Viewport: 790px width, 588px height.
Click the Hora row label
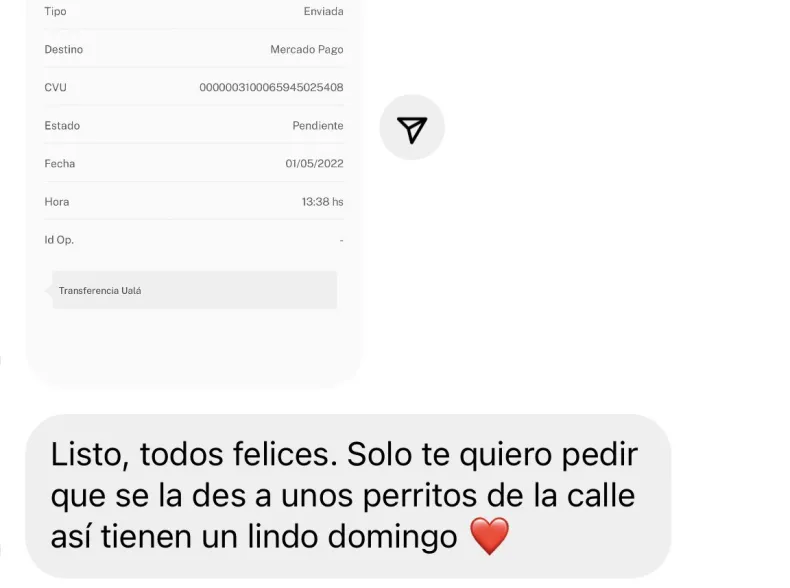coord(57,202)
